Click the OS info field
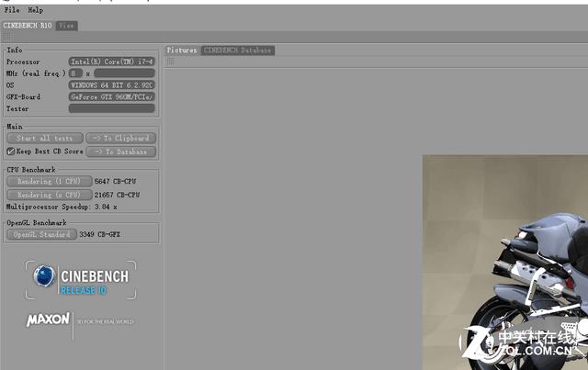588x370 pixels. (x=111, y=85)
